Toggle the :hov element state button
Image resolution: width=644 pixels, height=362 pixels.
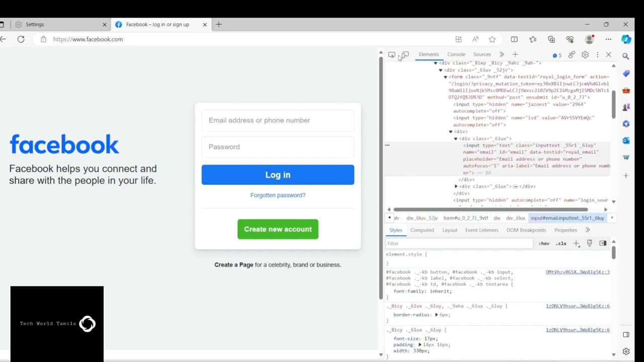544,244
